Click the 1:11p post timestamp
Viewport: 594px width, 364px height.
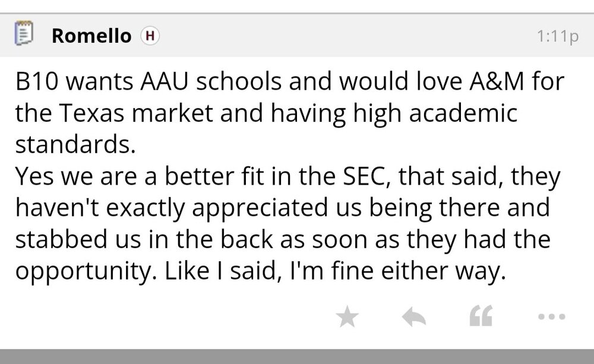coord(557,36)
